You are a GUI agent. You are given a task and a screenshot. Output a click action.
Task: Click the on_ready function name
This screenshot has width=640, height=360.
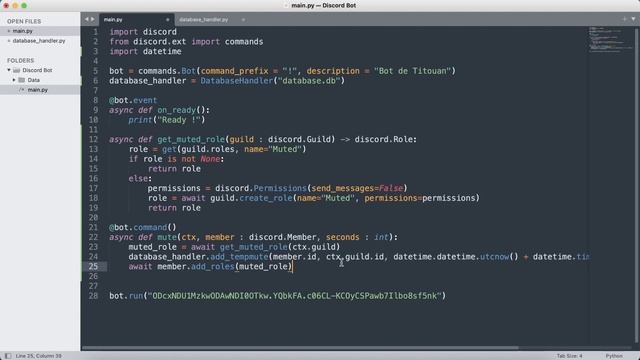tap(176, 110)
